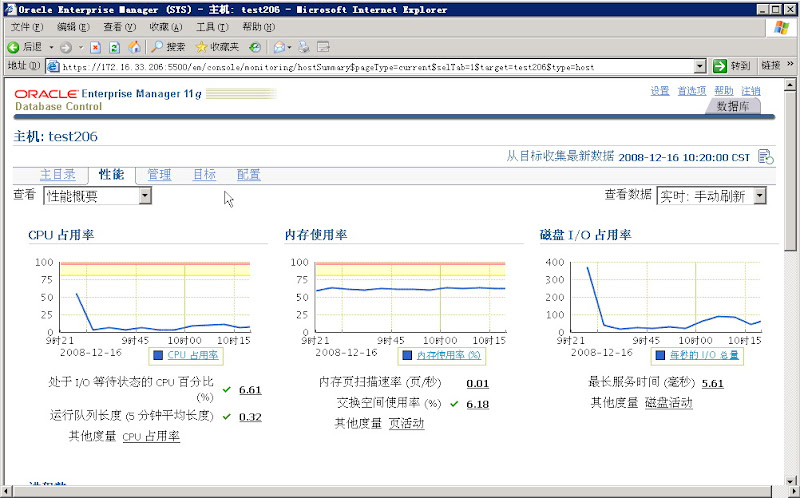The image size is (800, 498).
Task: Click the blue 内存使用率 legend square
Action: [x=407, y=355]
